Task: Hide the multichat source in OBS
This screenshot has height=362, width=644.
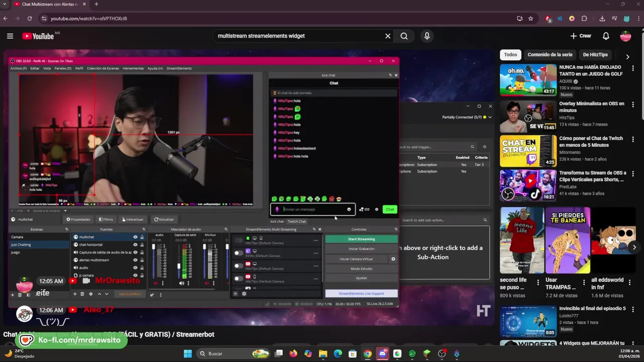Action: [135, 237]
